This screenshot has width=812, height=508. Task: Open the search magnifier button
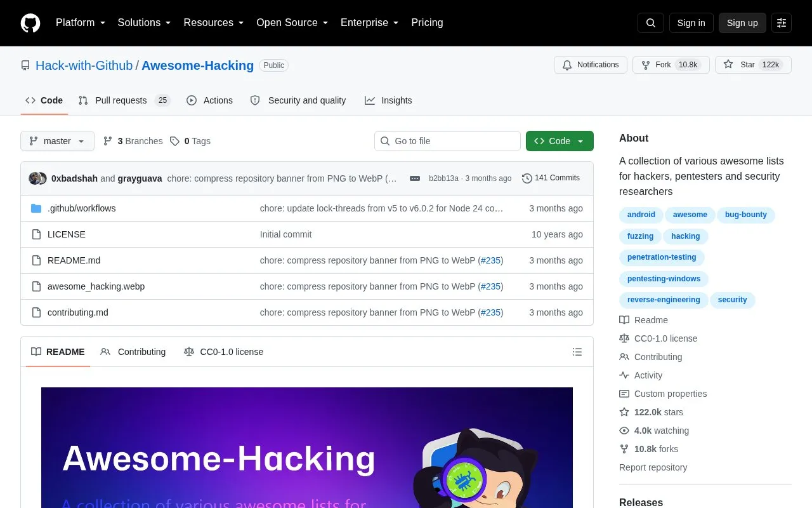point(651,23)
